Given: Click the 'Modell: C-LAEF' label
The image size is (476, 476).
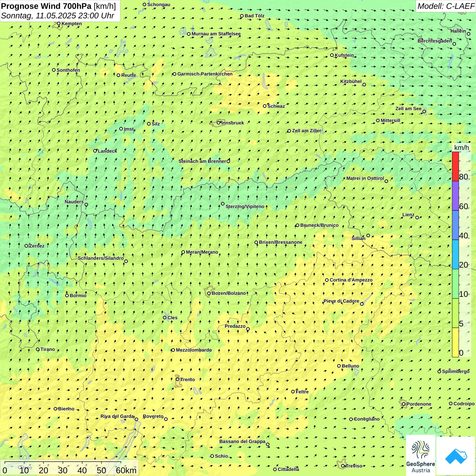Looking at the screenshot, I should [x=446, y=6].
